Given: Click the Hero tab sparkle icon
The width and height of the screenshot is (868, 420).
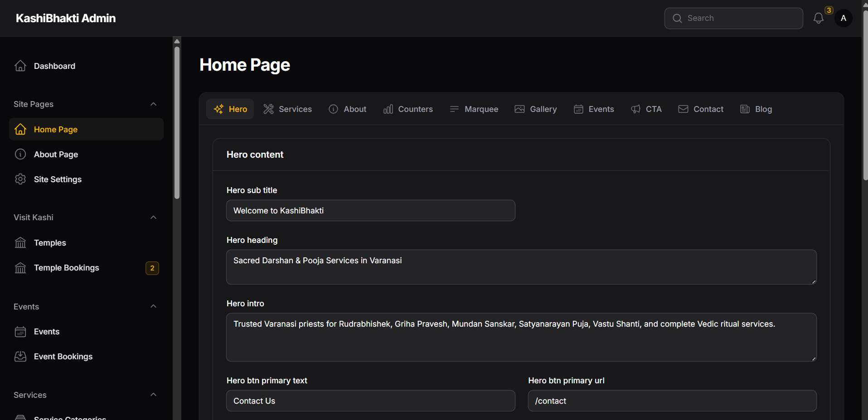Looking at the screenshot, I should 218,109.
